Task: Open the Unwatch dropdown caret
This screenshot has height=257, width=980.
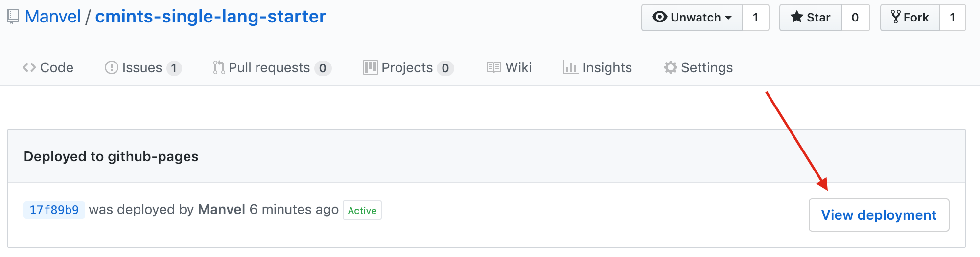Action: 728,18
